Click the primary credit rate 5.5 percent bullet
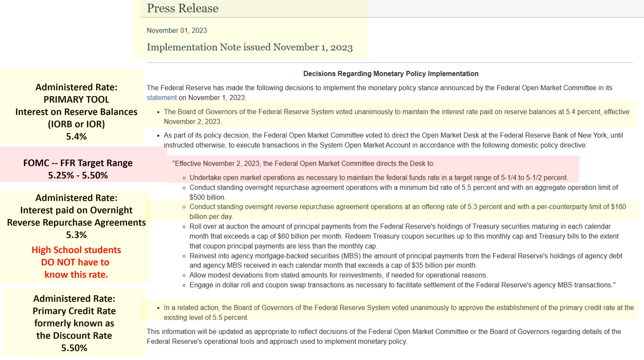Image resolution: width=644 pixels, height=360 pixels. [399, 308]
